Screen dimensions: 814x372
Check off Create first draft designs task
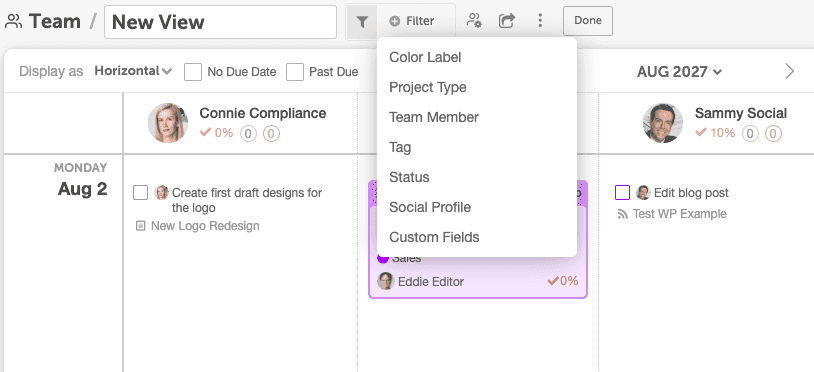coord(141,192)
